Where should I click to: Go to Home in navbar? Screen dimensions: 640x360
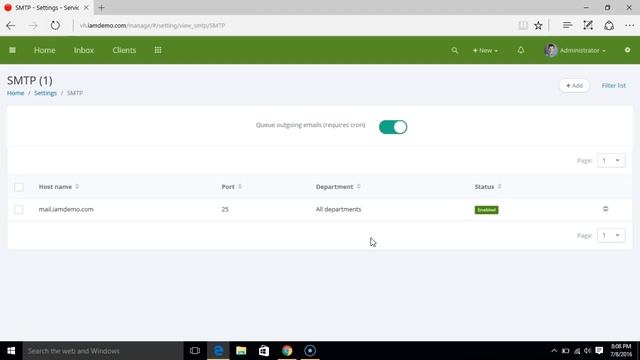click(44, 50)
